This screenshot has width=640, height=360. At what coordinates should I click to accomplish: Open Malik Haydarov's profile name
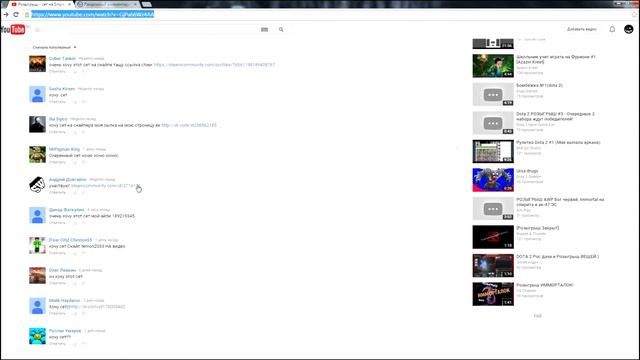64,300
